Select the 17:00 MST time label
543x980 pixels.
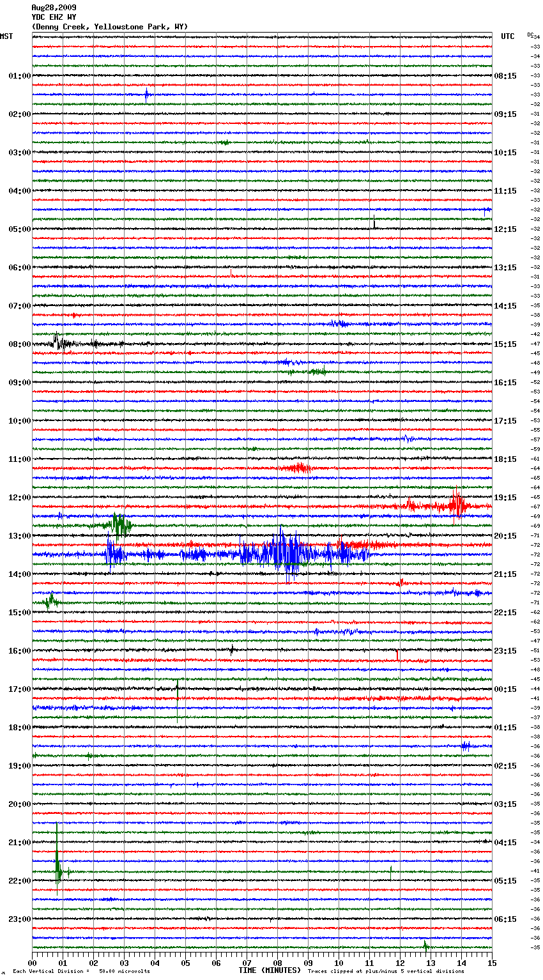[x=20, y=689]
